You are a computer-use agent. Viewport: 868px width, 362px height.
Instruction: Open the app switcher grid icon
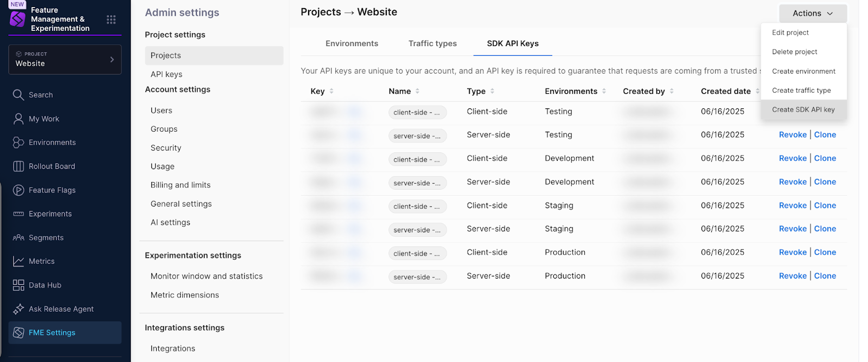pyautogui.click(x=111, y=20)
